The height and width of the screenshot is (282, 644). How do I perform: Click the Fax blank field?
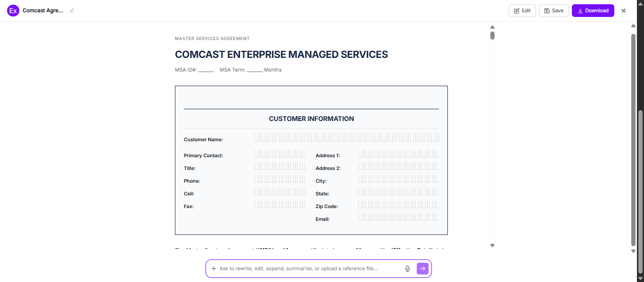[x=280, y=204]
